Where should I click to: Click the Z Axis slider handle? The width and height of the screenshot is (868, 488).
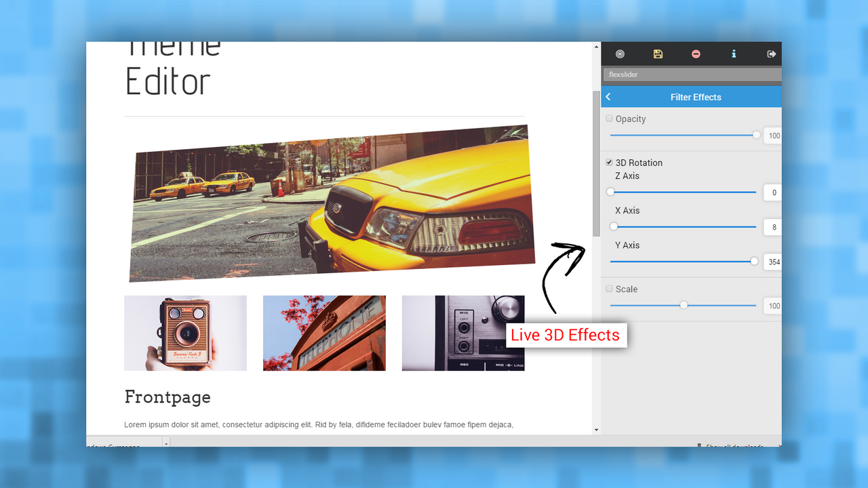point(610,192)
